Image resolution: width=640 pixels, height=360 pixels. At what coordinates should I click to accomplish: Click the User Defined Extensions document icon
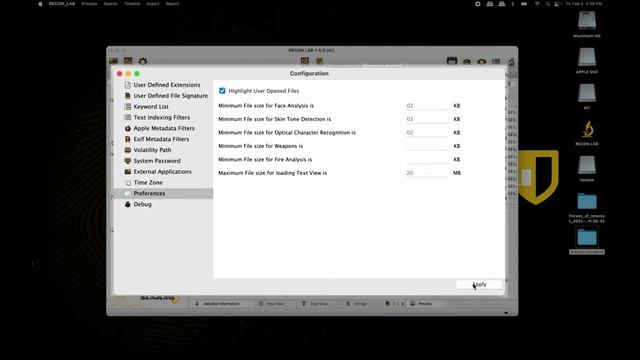coord(128,85)
